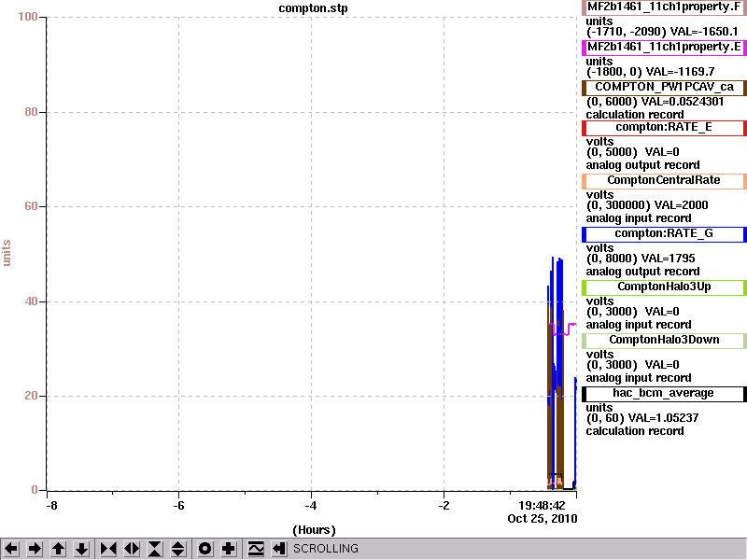Click the circle auto-scale icon
Viewport: 747px width, 560px height.
[204, 549]
